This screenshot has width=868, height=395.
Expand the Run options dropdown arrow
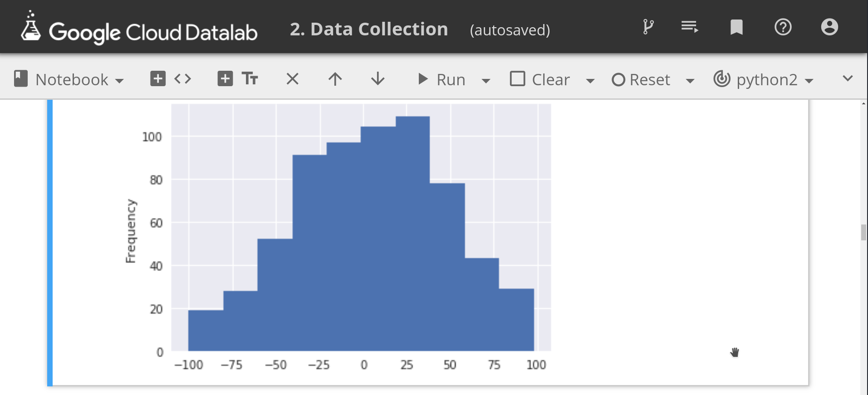pos(485,80)
